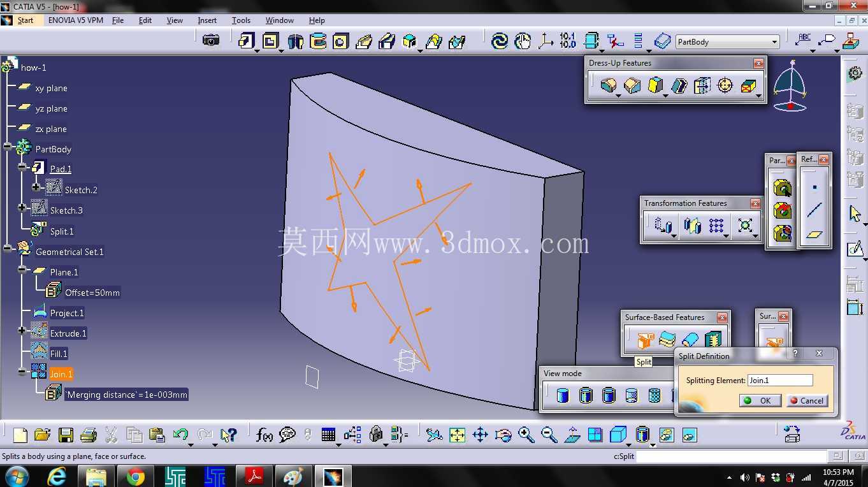Toggle the Hide/Show icon
The image size is (868, 487).
tap(666, 435)
